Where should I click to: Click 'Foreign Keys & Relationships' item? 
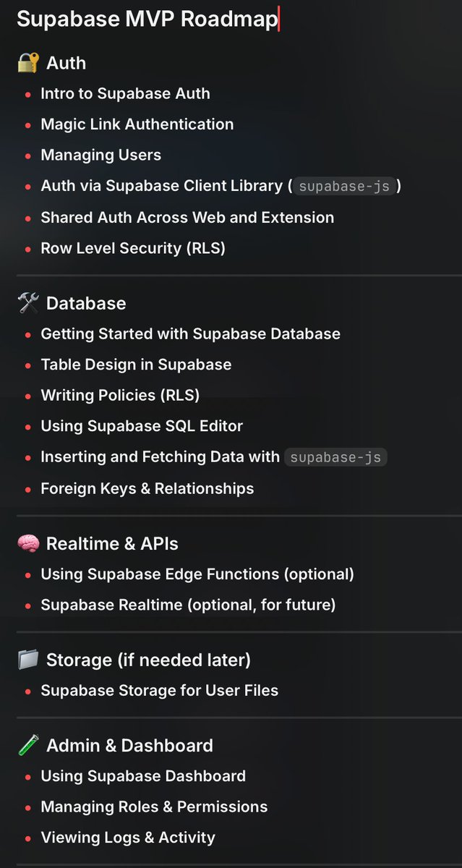pyautogui.click(x=147, y=488)
